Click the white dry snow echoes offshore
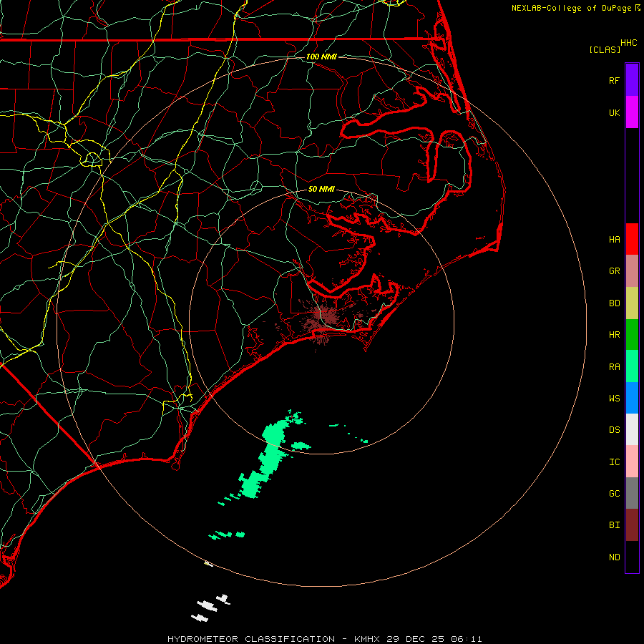Screen dimensions: 644x644 tap(210, 607)
